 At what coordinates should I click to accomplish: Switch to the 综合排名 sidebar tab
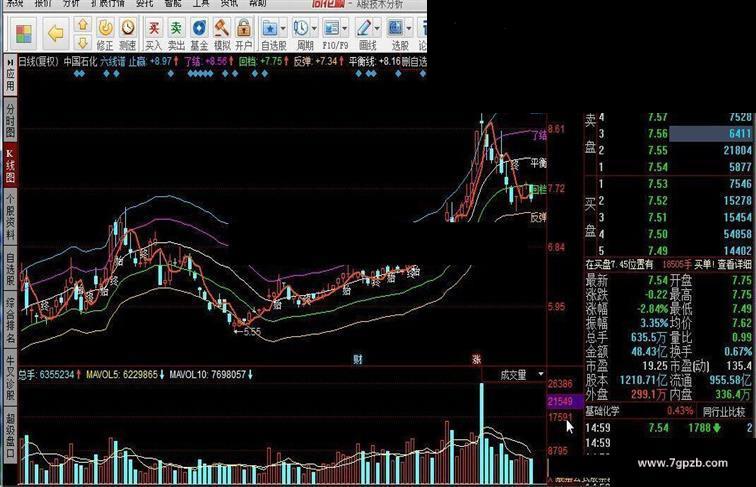point(10,320)
